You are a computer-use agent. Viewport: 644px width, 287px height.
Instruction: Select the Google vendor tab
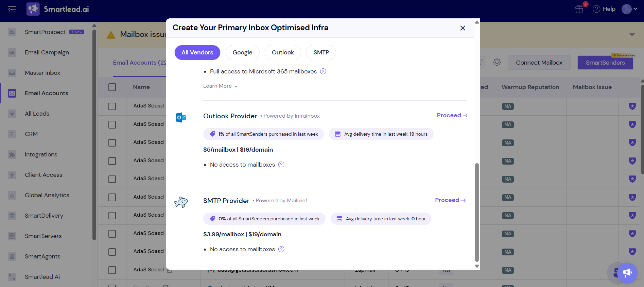click(x=242, y=53)
